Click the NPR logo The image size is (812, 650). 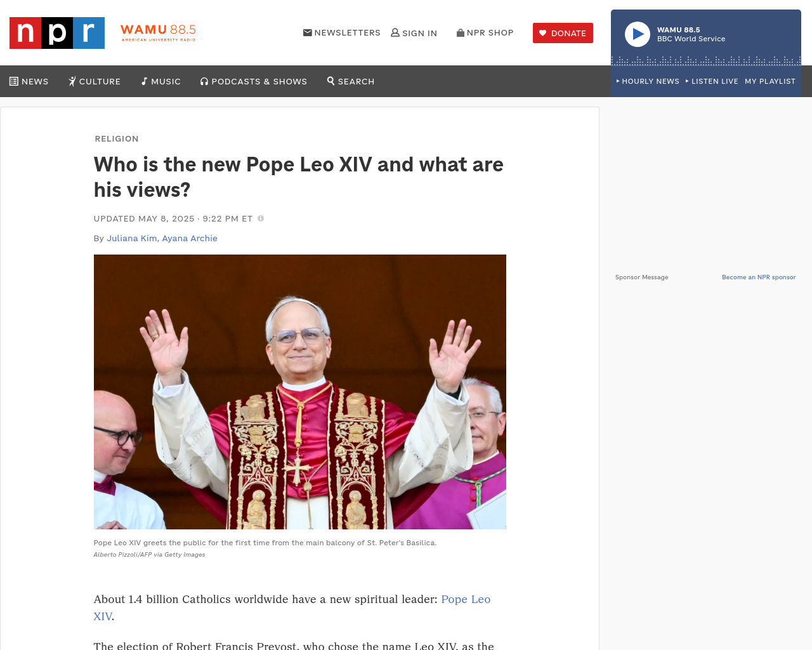57,33
